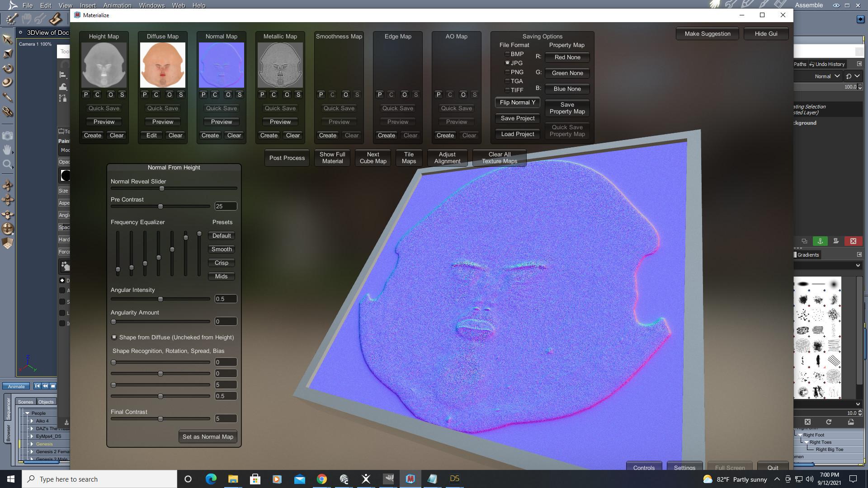Open Diffuse Map file with O icon
Screen dimensions: 868x488
click(169, 94)
